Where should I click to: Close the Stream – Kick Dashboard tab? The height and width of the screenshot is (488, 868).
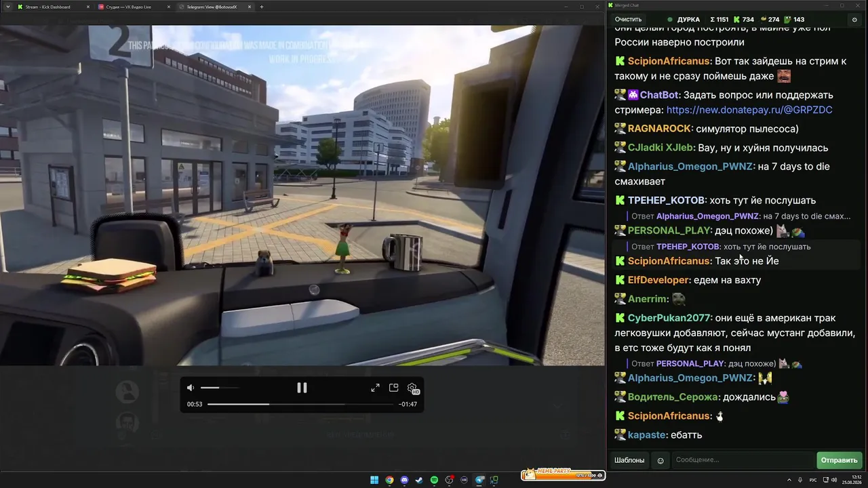pyautogui.click(x=88, y=7)
